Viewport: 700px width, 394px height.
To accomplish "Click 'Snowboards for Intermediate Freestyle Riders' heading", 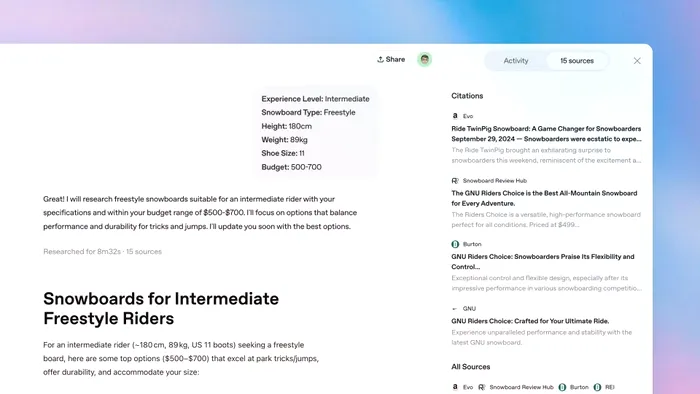I will click(x=161, y=308).
